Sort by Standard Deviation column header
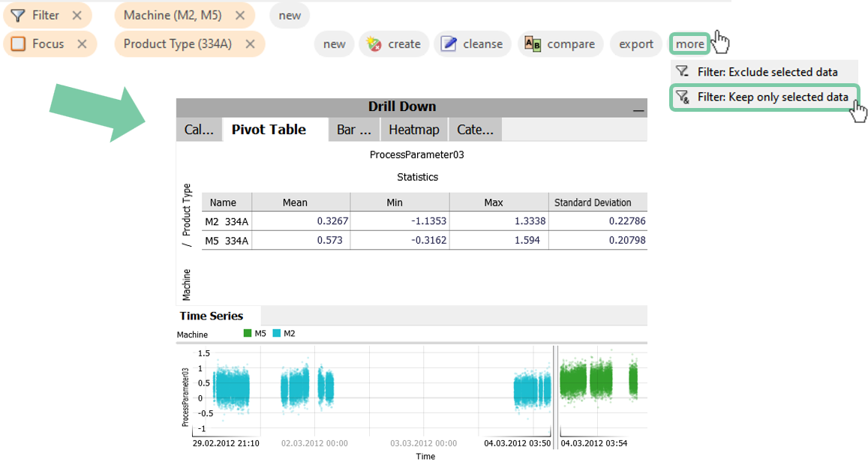The image size is (868, 462). [593, 202]
